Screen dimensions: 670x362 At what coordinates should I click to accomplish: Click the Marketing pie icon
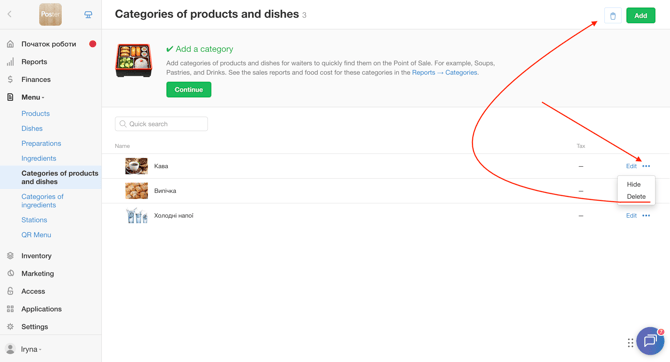[x=10, y=274]
